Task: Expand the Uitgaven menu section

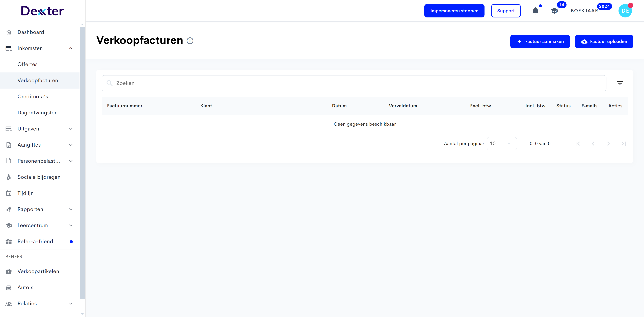Action: tap(71, 129)
